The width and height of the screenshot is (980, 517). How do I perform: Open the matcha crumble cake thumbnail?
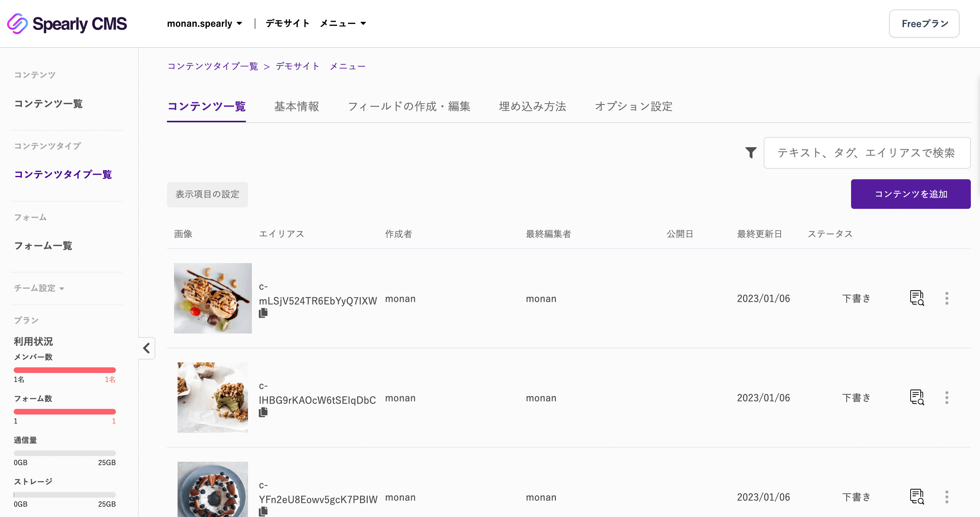213,398
